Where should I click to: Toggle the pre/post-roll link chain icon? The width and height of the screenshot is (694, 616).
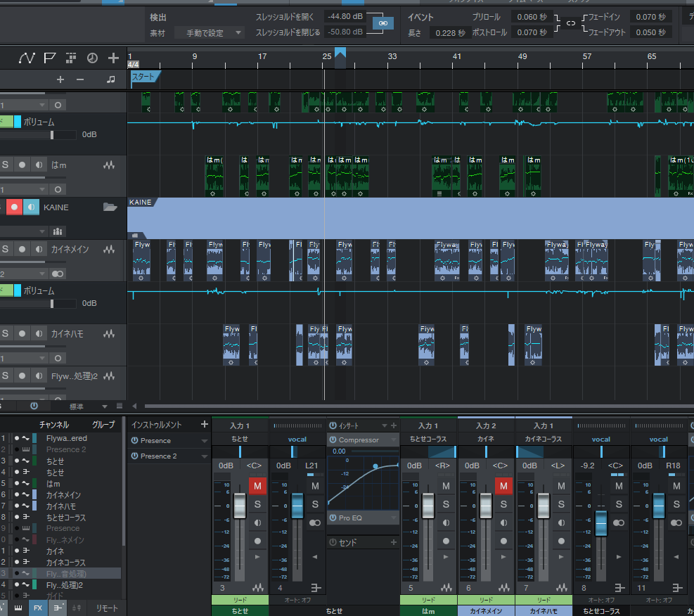[x=571, y=23]
